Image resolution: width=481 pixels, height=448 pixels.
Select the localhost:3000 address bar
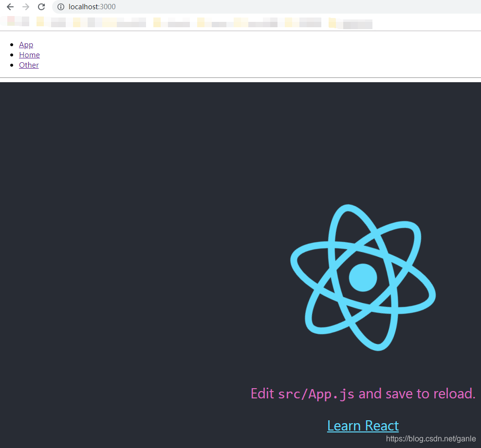click(x=92, y=7)
